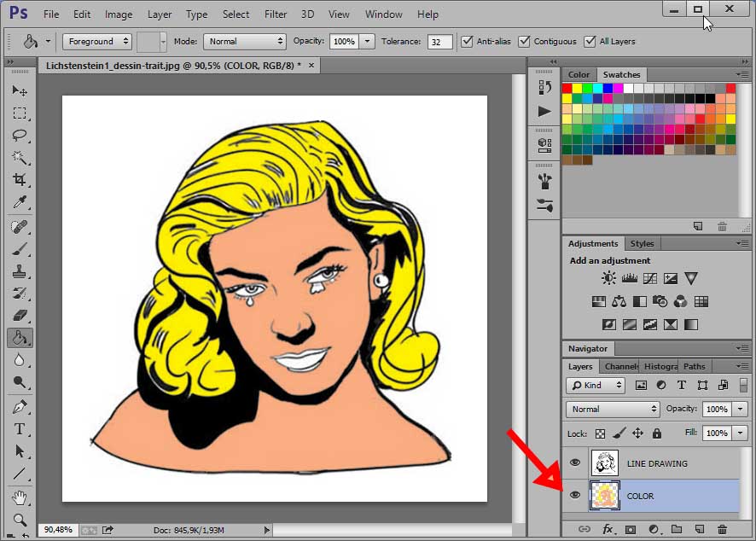
Task: Open the History panel icon
Action: pyautogui.click(x=545, y=87)
